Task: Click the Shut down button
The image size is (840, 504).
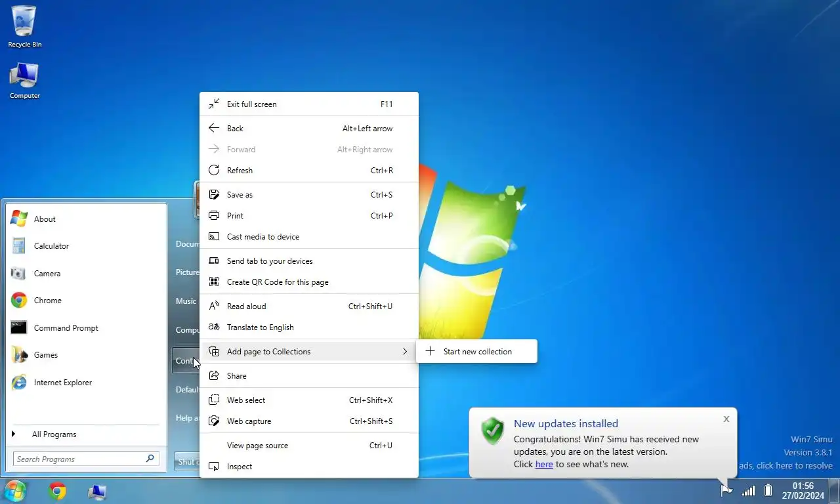Action: click(187, 461)
